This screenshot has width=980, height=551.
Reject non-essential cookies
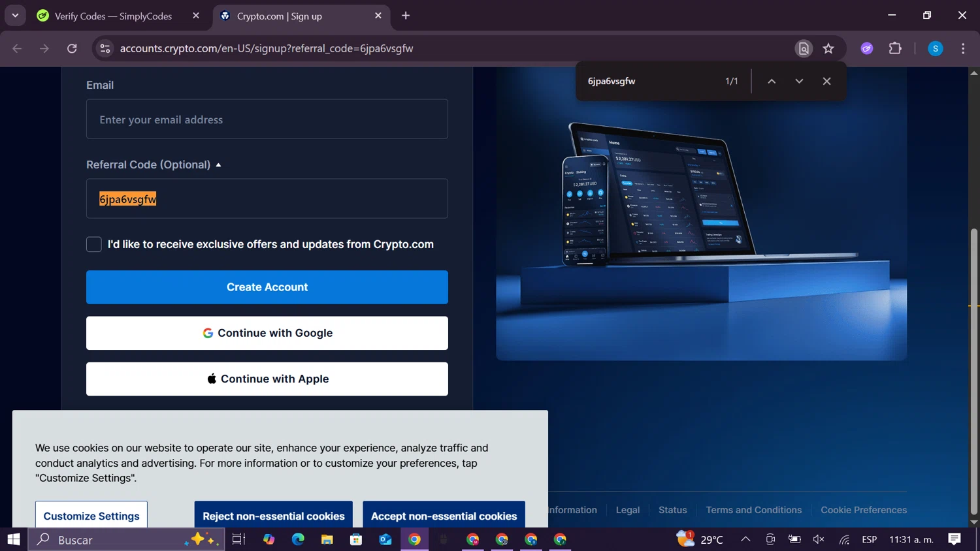[274, 515]
